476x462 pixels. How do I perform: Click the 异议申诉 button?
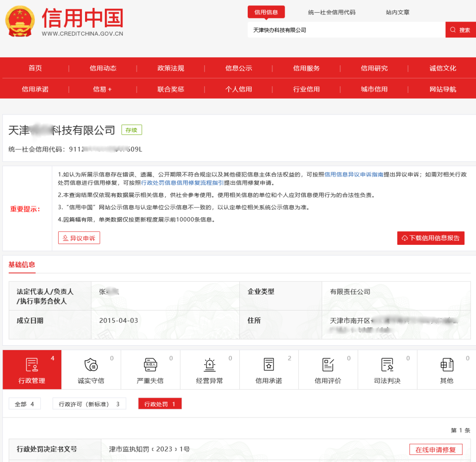pyautogui.click(x=79, y=238)
